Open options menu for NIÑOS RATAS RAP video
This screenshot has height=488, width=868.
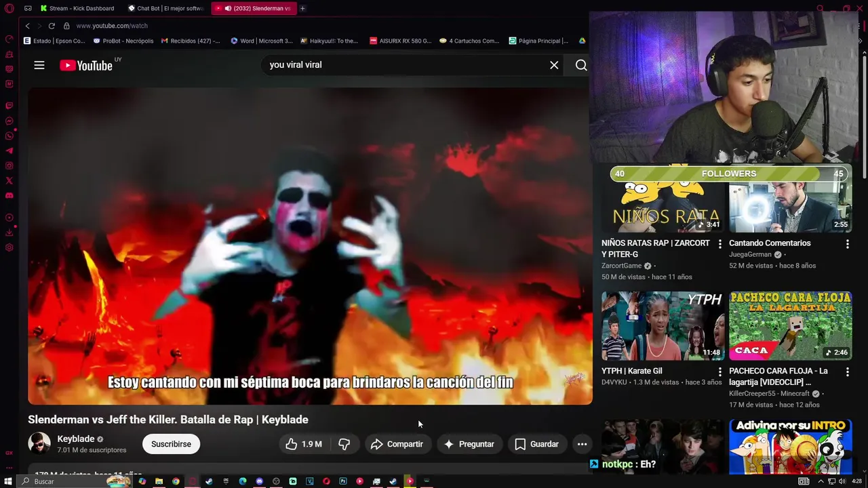pos(720,244)
